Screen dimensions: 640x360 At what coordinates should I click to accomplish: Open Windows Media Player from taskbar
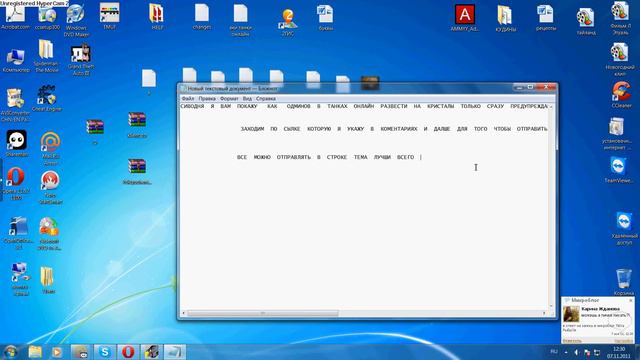tap(57, 352)
